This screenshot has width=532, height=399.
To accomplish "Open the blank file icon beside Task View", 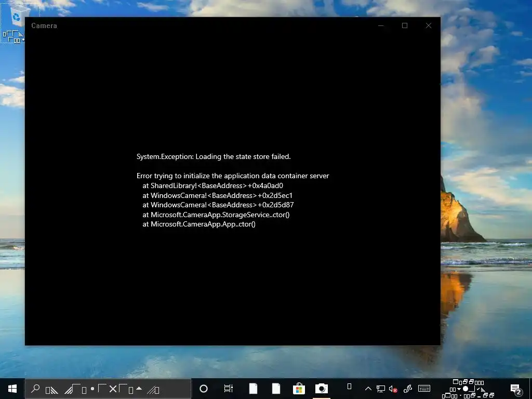I will point(254,389).
